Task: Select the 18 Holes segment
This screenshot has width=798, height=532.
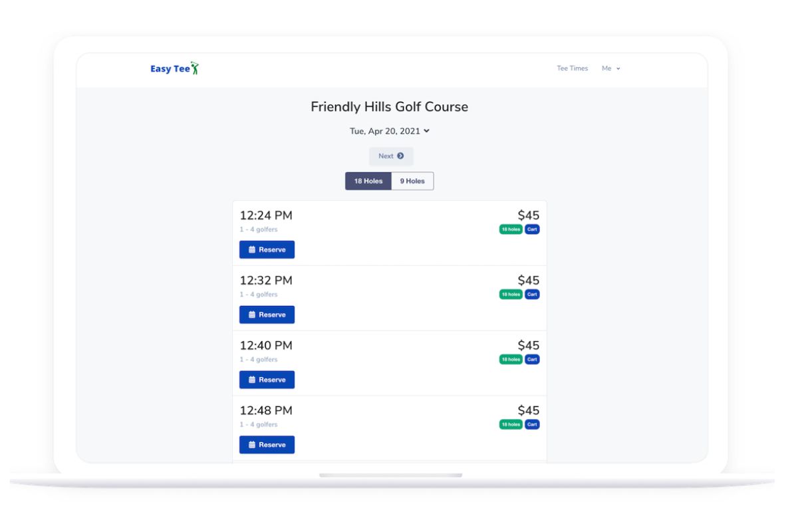Action: [x=367, y=180]
